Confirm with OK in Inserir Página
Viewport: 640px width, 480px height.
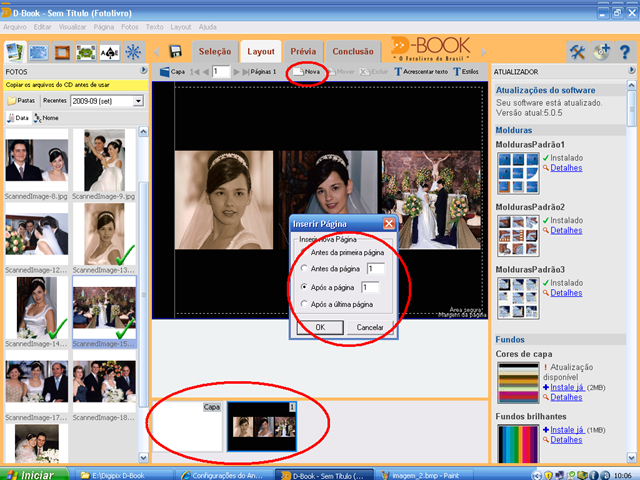tap(320, 327)
